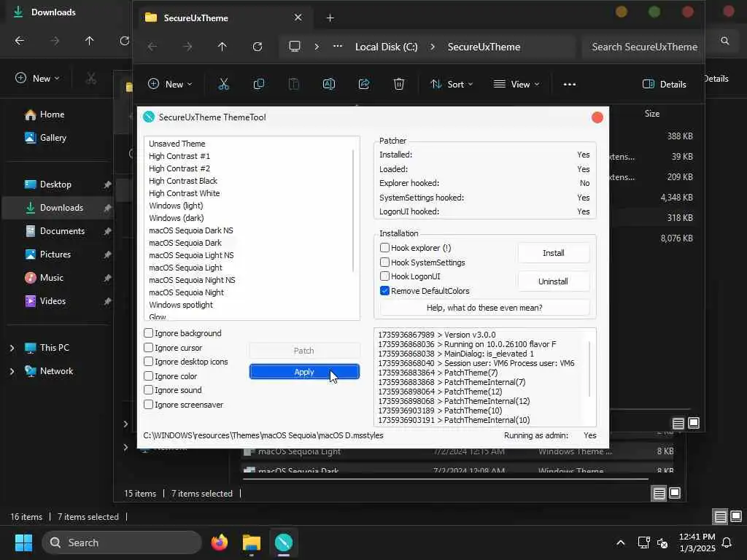
Task: Open Firefox from the taskbar
Action: pyautogui.click(x=219, y=542)
